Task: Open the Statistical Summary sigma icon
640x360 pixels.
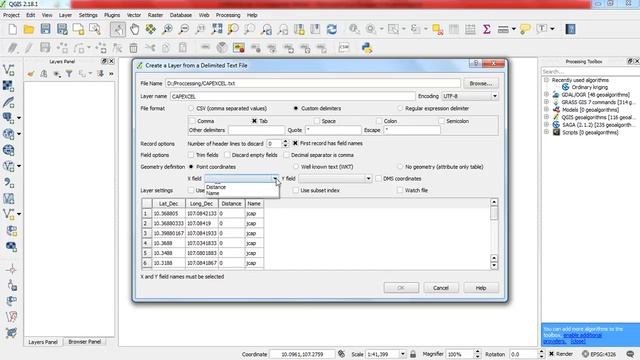Action: click(x=487, y=29)
